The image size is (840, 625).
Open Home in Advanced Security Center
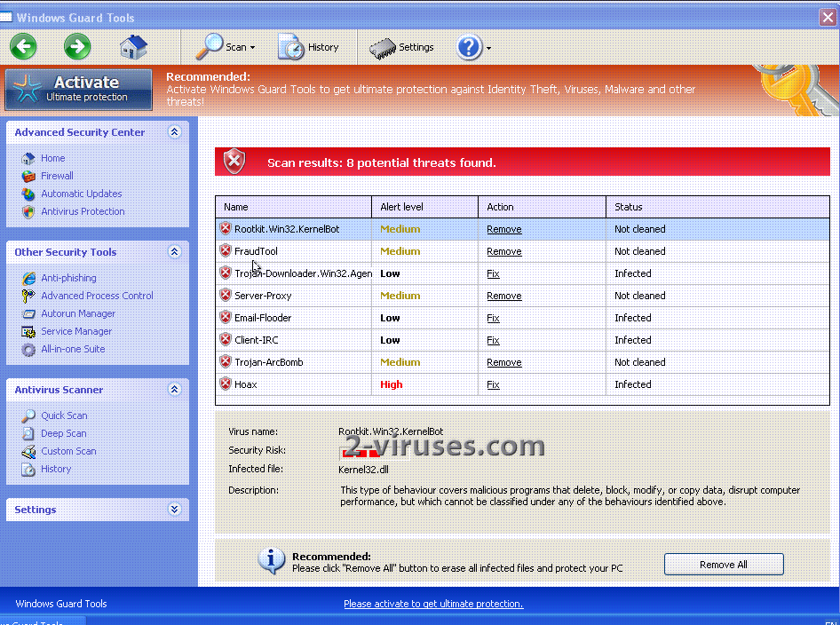(x=52, y=158)
